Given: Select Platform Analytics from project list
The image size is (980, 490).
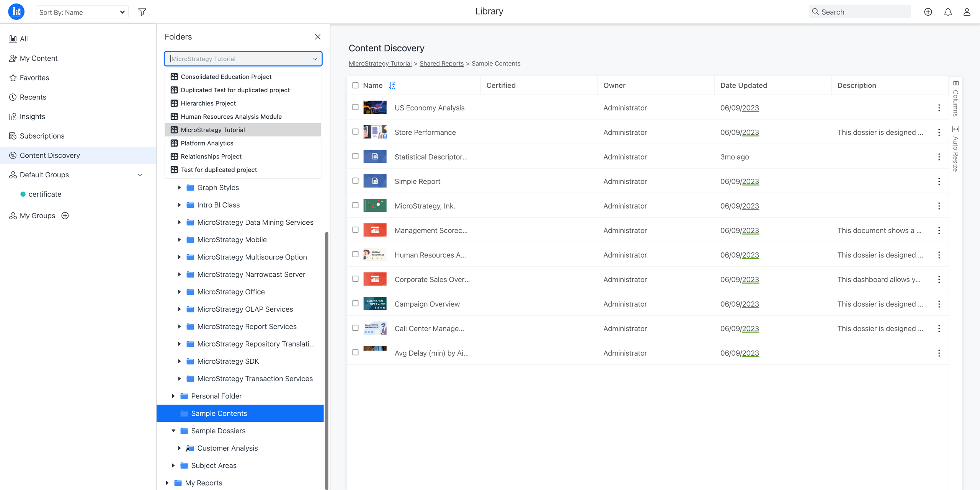Looking at the screenshot, I should 207,143.
